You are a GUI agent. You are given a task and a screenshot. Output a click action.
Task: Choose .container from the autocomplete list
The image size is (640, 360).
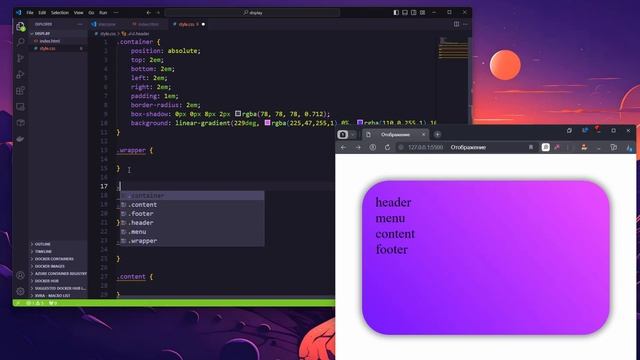pos(192,196)
